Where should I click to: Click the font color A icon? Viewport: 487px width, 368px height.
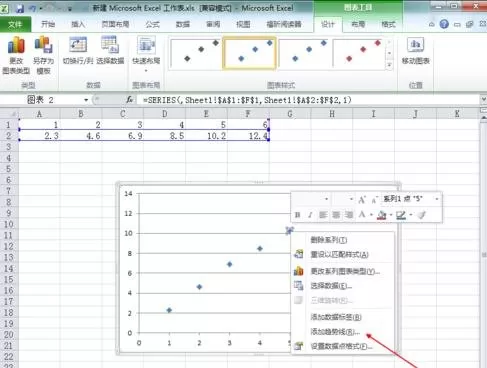pos(362,215)
